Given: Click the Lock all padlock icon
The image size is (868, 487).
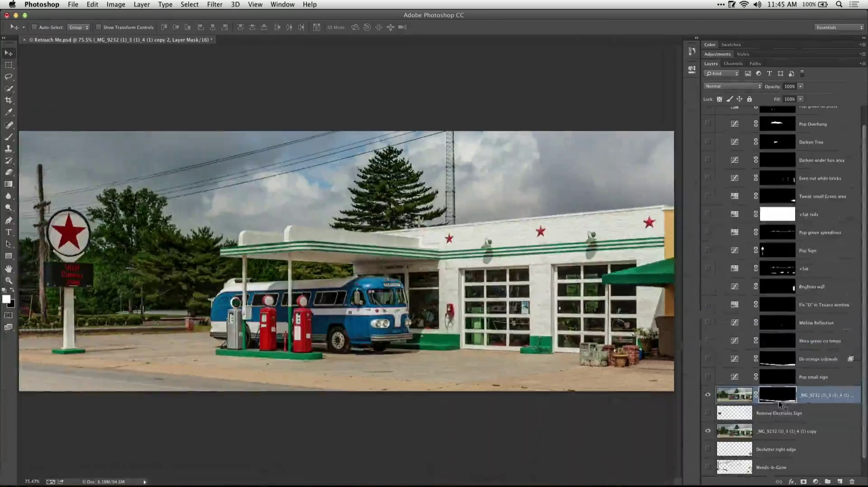Looking at the screenshot, I should coord(750,99).
